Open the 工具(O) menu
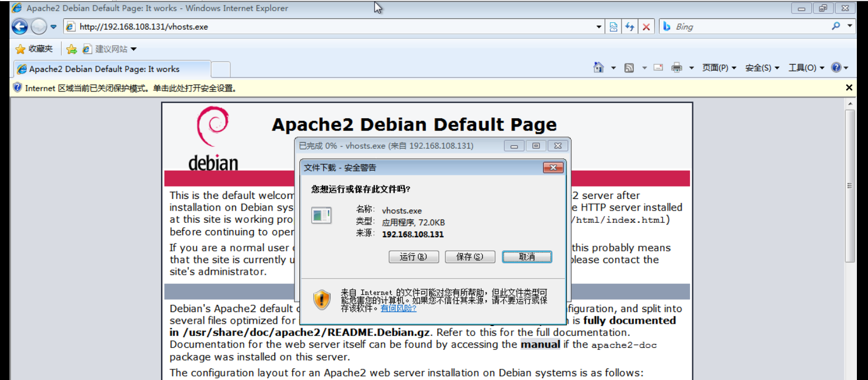This screenshot has width=868, height=380. click(x=806, y=68)
